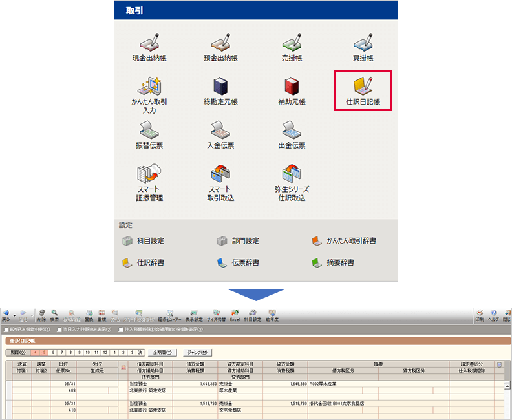Viewport: 512px width, 420px height.
Task: Open the 現金出納帳 cash book
Action: [149, 47]
